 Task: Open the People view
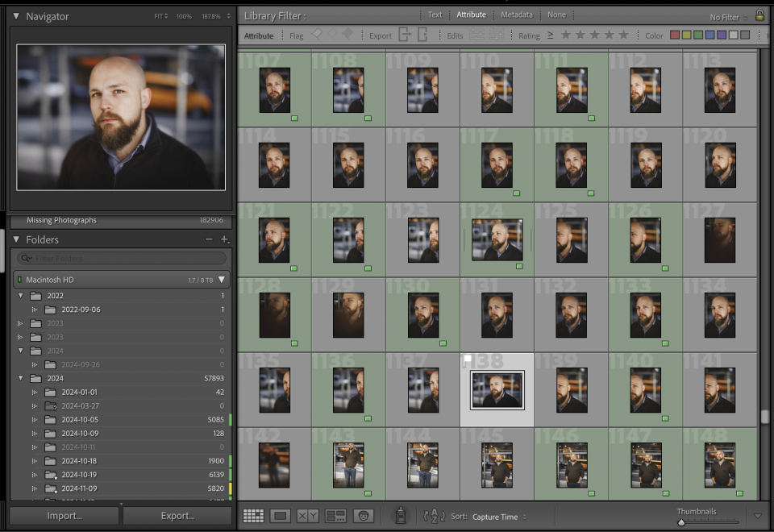click(x=364, y=516)
